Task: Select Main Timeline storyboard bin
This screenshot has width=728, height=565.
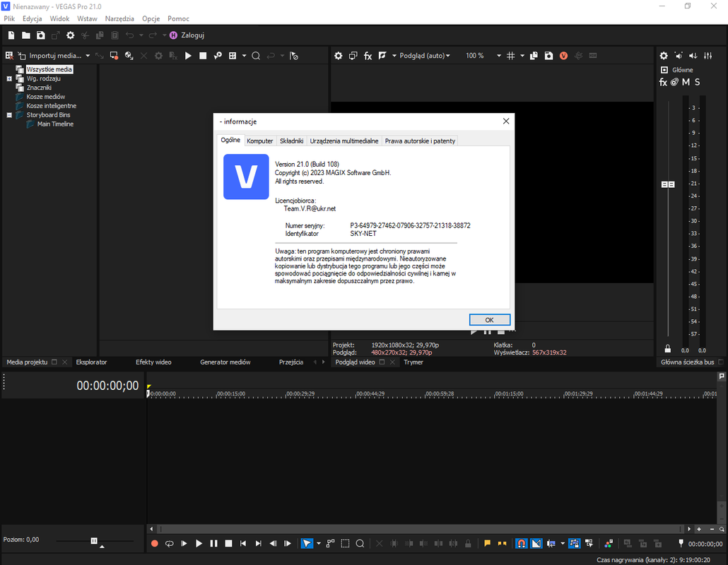Action: [55, 124]
